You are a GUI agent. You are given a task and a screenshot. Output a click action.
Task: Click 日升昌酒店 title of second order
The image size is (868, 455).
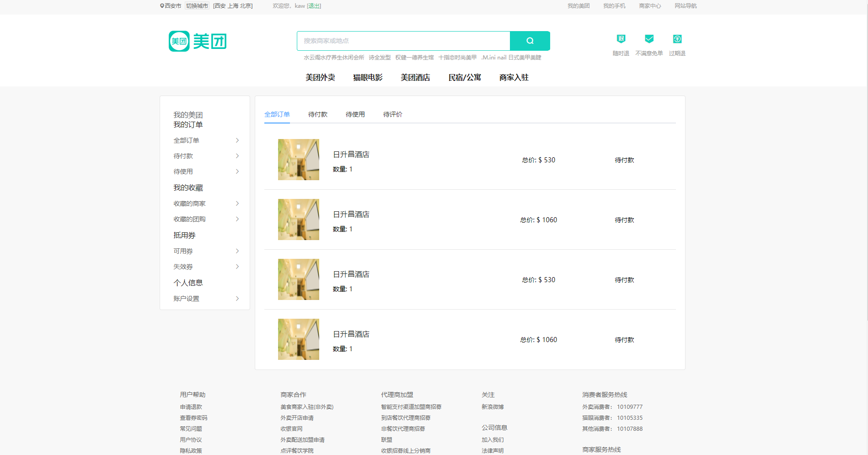pos(351,214)
